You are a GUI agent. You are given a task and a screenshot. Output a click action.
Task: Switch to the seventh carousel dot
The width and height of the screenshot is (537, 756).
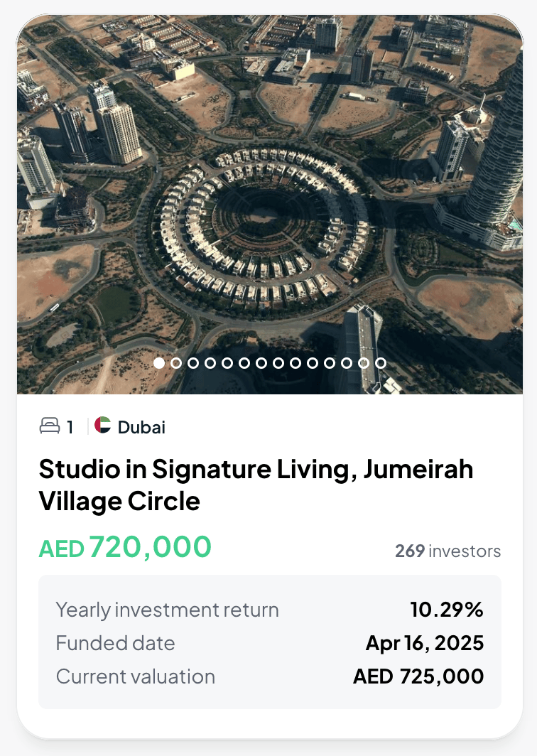click(261, 363)
